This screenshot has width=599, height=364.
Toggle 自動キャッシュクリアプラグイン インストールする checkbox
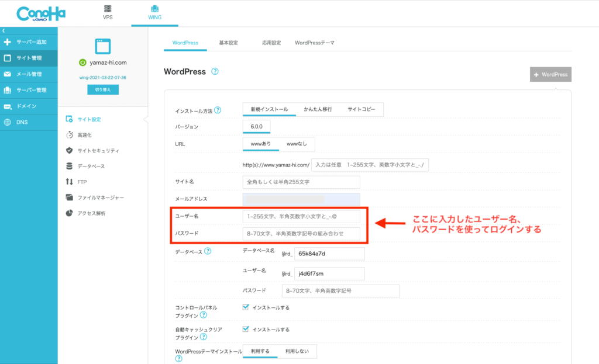pos(246,330)
